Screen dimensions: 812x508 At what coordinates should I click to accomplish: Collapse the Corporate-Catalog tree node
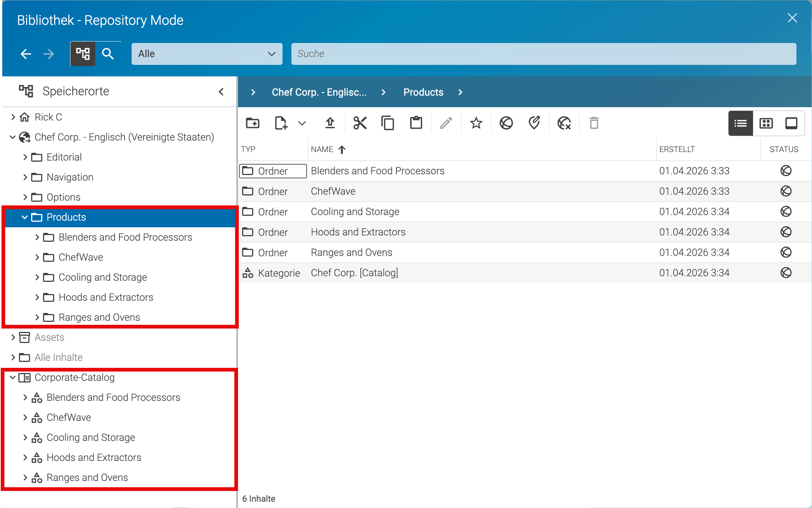pos(13,377)
